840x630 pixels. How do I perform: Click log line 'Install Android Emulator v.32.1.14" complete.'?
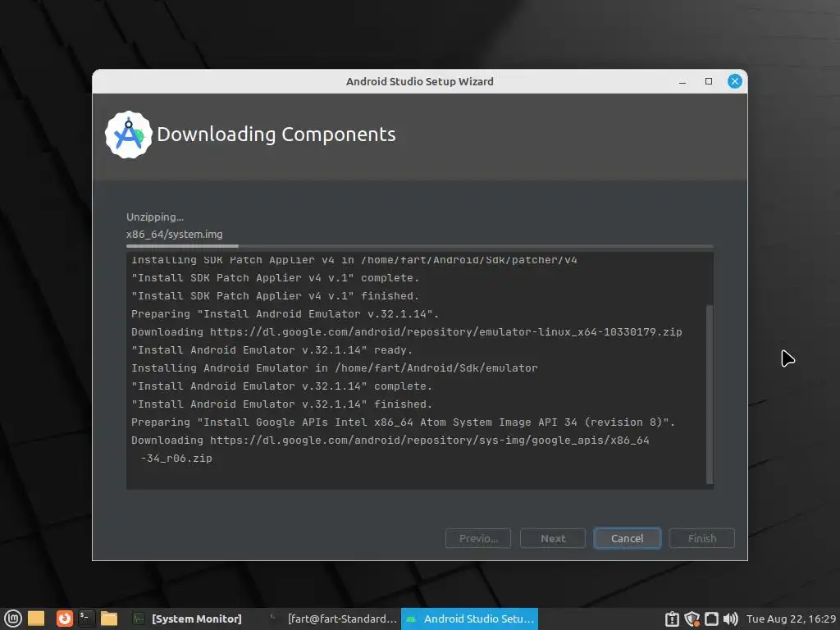click(282, 386)
